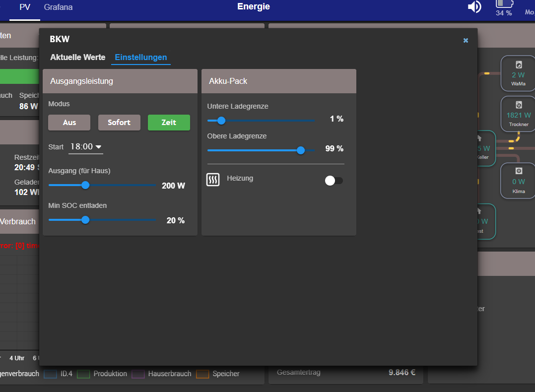Set mode to Aus
This screenshot has width=535, height=392.
click(x=69, y=123)
